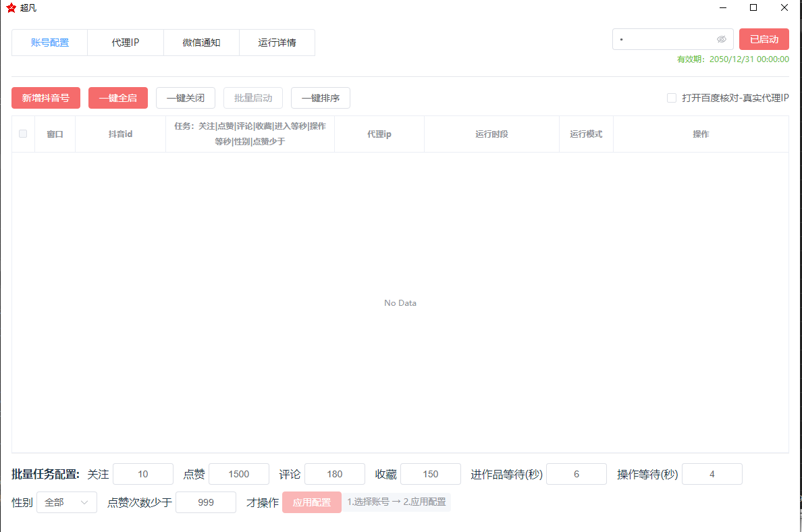
Task: Click the 一键关闭 button
Action: tap(185, 98)
